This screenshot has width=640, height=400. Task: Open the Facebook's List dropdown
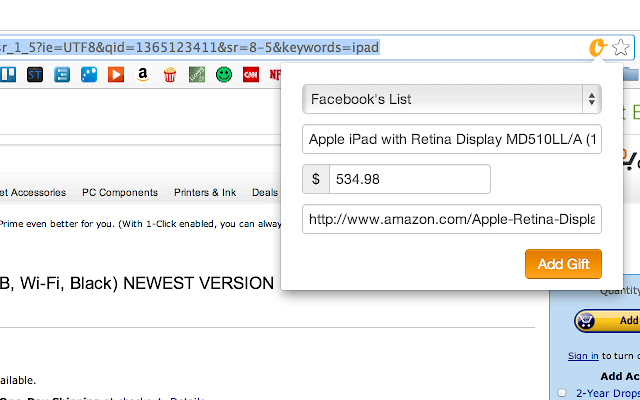pyautogui.click(x=452, y=99)
